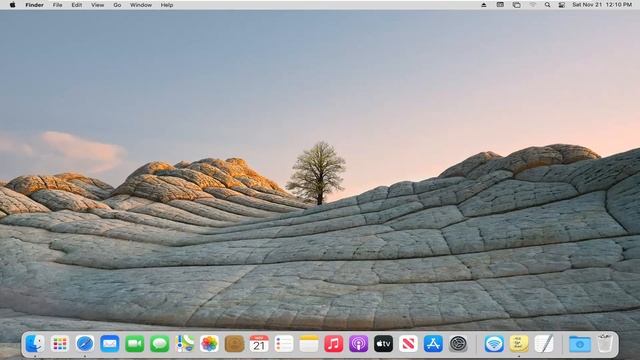Launch FaceTime from the Dock
The image size is (640, 360).
135,344
